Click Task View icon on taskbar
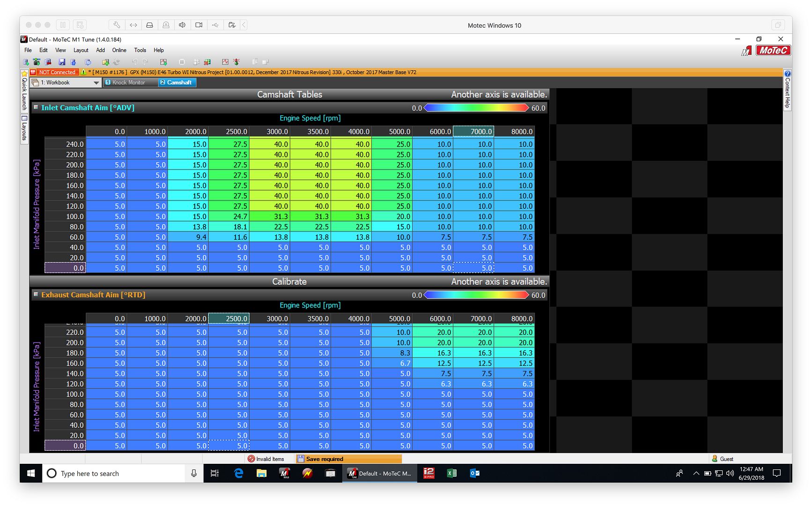This screenshot has height=506, width=812. point(215,473)
